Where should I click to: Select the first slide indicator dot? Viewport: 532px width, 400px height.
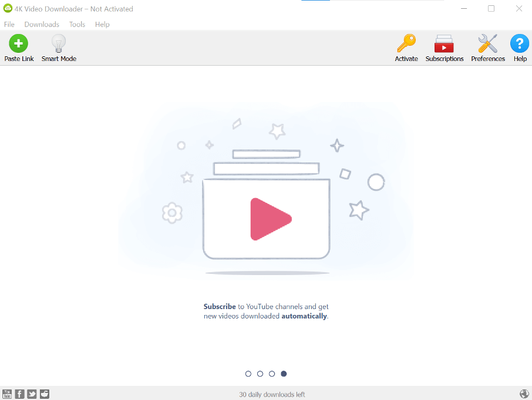click(248, 374)
